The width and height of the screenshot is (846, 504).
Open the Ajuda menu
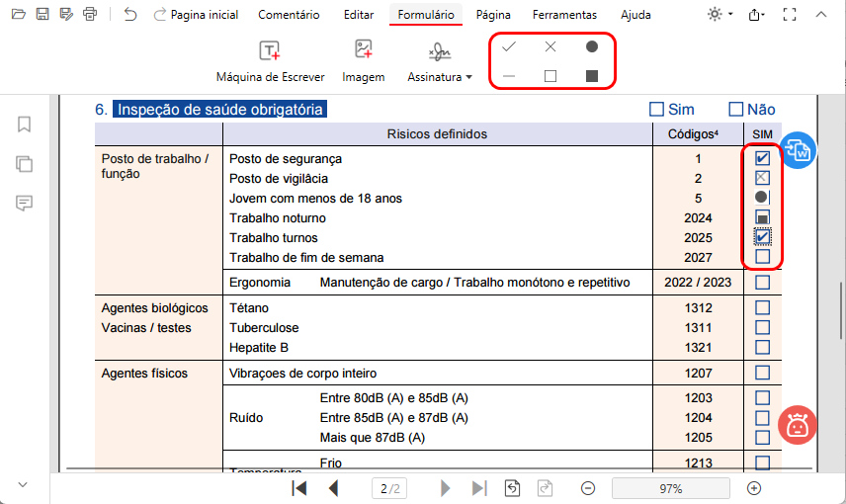pyautogui.click(x=635, y=15)
